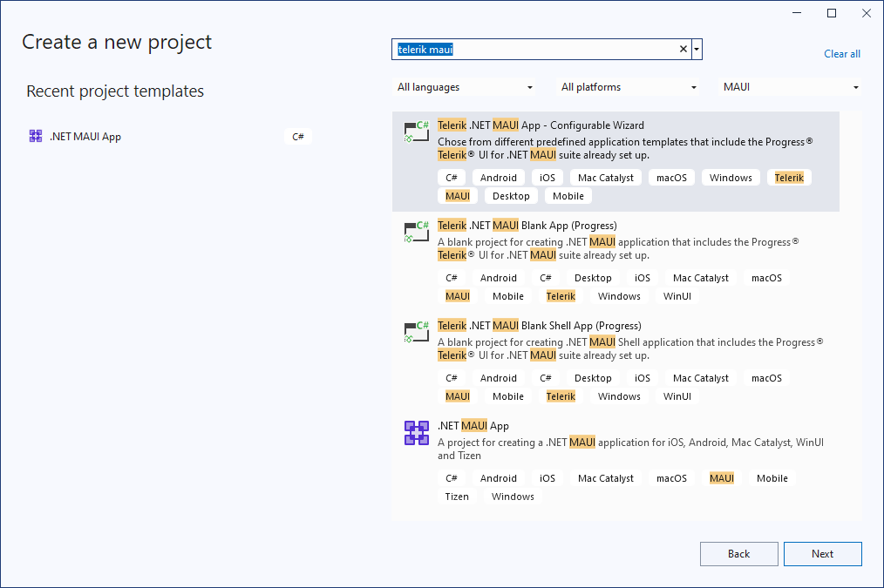884x588 pixels.
Task: Open the All languages dropdown
Action: pos(466,86)
